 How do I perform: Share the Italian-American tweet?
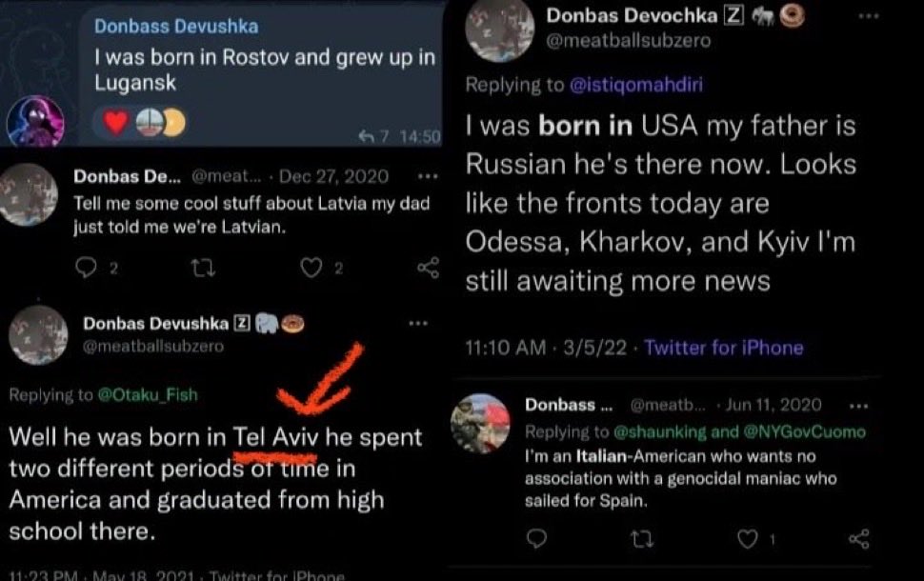point(858,539)
